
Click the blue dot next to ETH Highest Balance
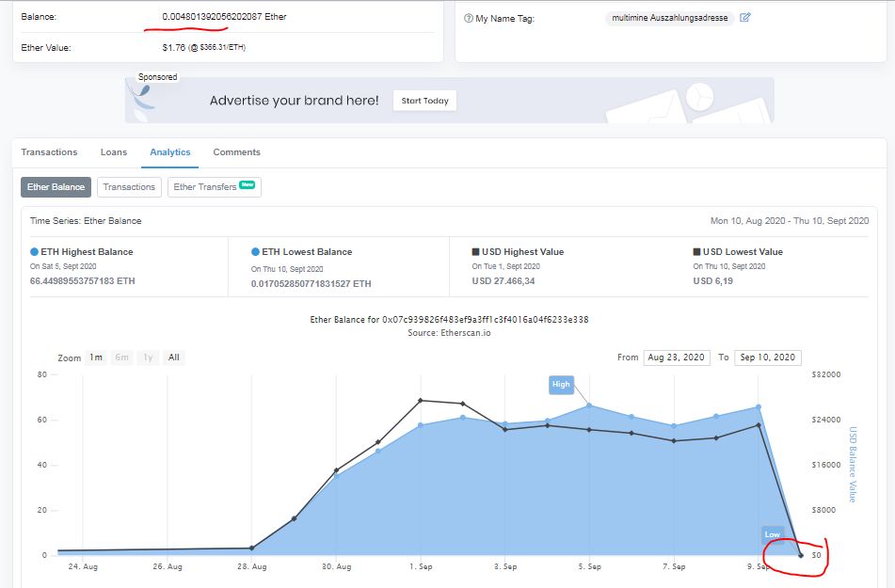click(x=35, y=252)
